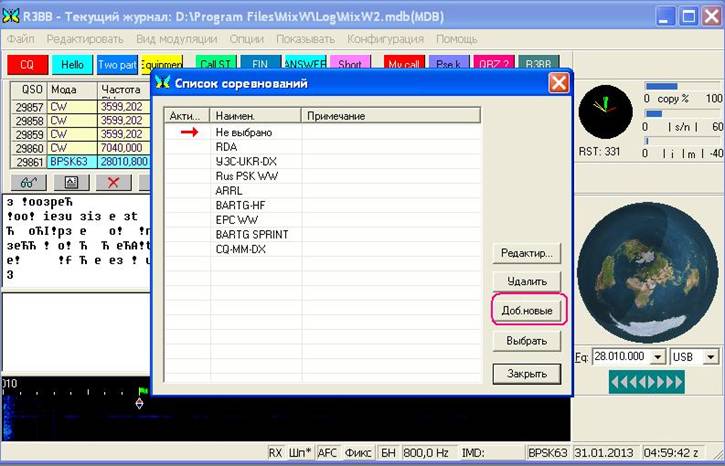Click the Доб.новые button
Viewport: 725px width, 466px height.
click(527, 311)
